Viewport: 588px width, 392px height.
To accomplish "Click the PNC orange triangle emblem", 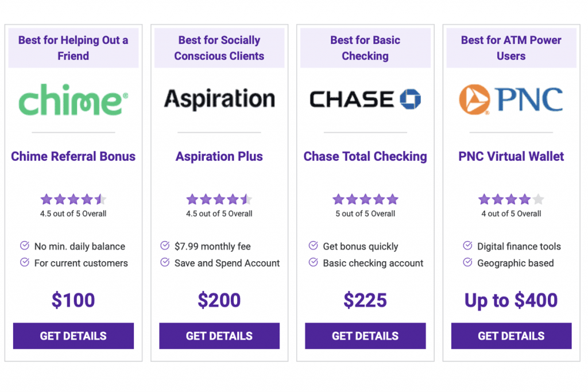I will tap(476, 99).
